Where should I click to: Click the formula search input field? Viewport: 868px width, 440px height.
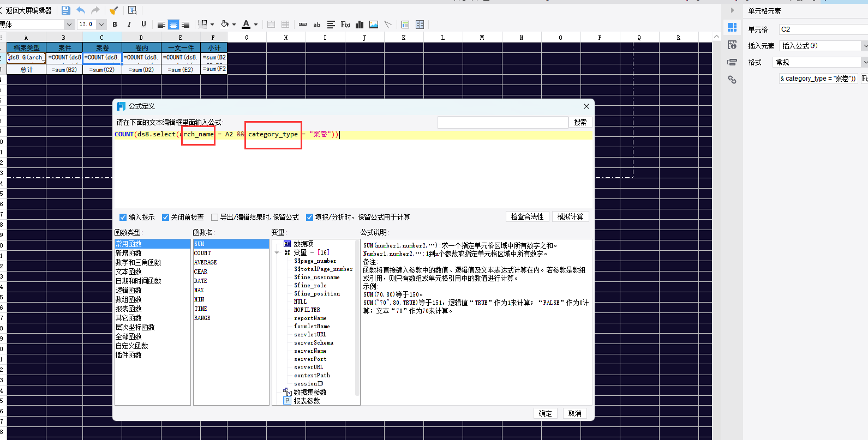(502, 122)
